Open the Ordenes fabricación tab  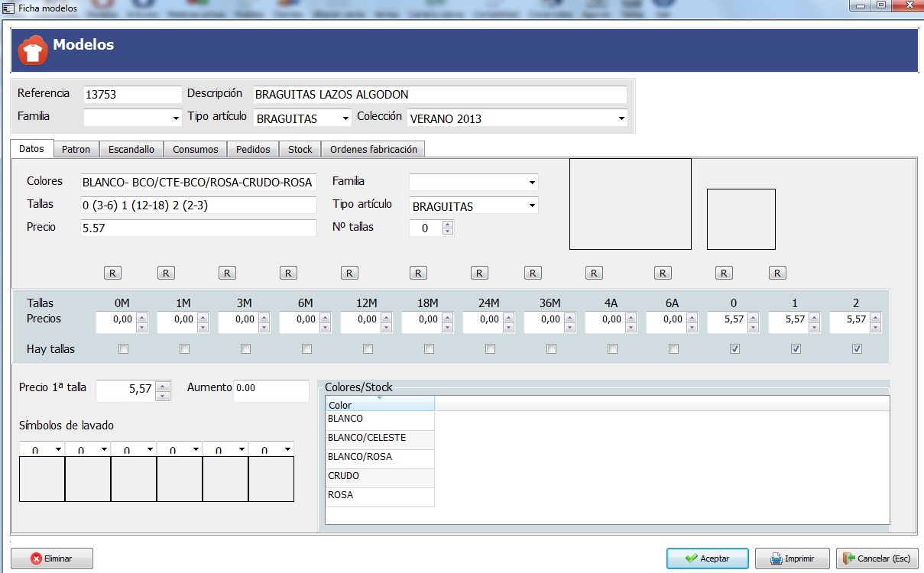pyautogui.click(x=373, y=150)
